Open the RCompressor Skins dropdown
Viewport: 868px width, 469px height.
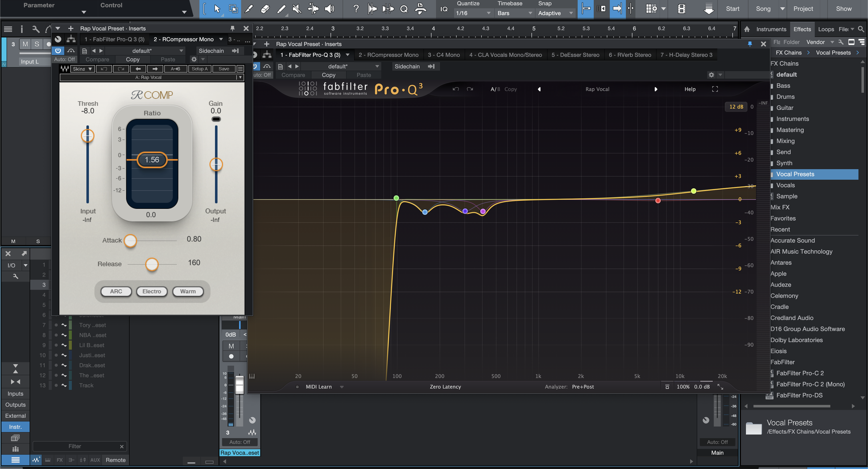tap(83, 69)
